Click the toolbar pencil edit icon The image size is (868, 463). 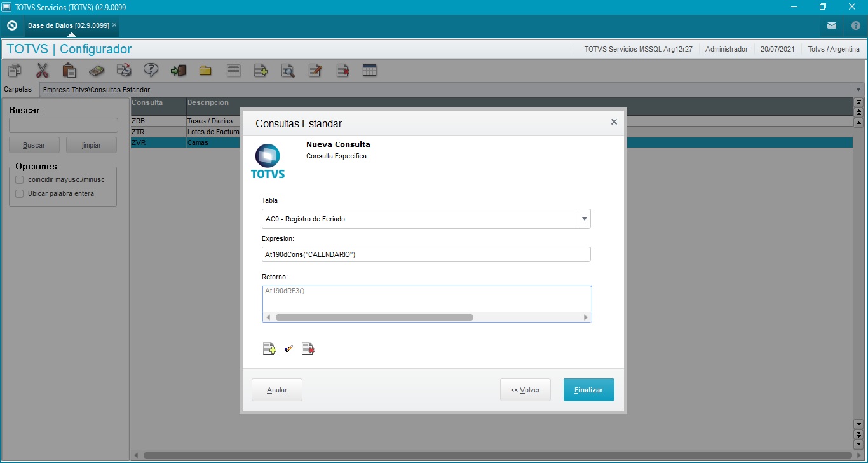tap(315, 71)
